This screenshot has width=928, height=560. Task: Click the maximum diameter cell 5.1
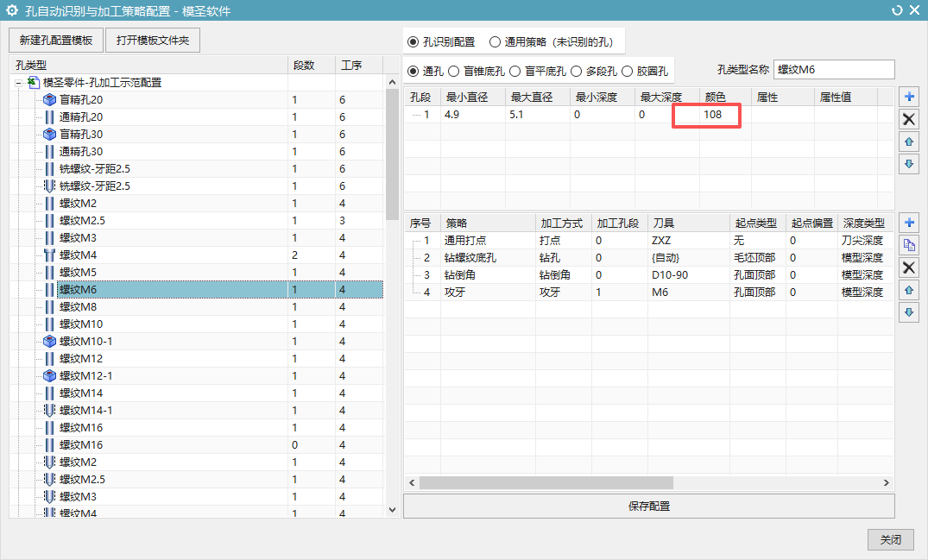point(538,115)
